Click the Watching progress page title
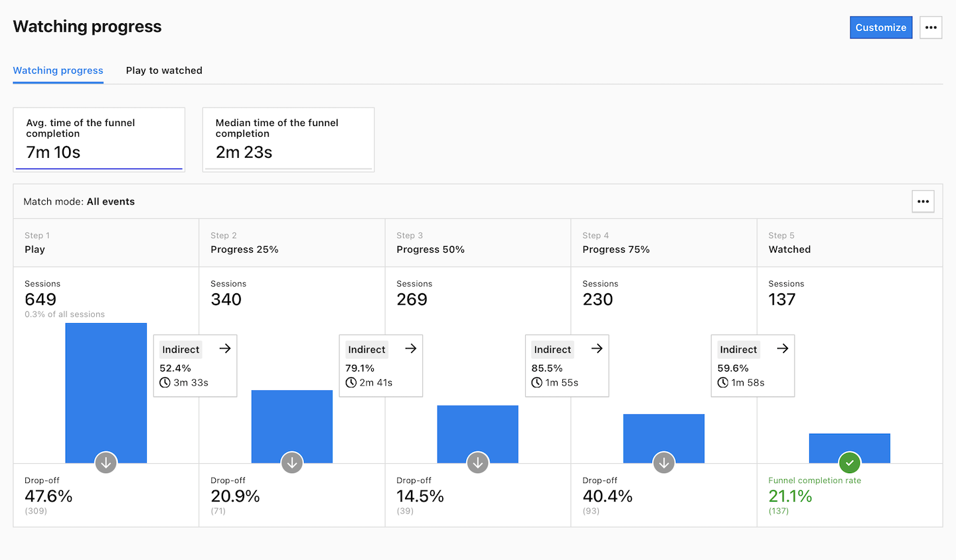This screenshot has height=560, width=956. (87, 27)
